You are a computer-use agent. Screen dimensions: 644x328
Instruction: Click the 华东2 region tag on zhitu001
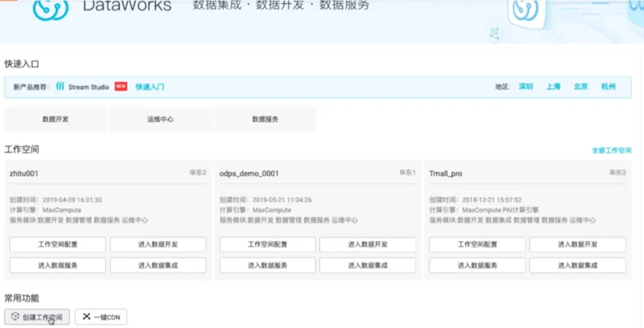(198, 172)
